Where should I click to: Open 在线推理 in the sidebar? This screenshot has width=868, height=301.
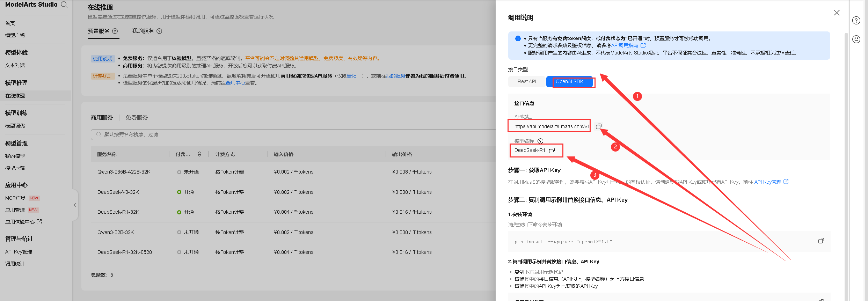pos(15,96)
